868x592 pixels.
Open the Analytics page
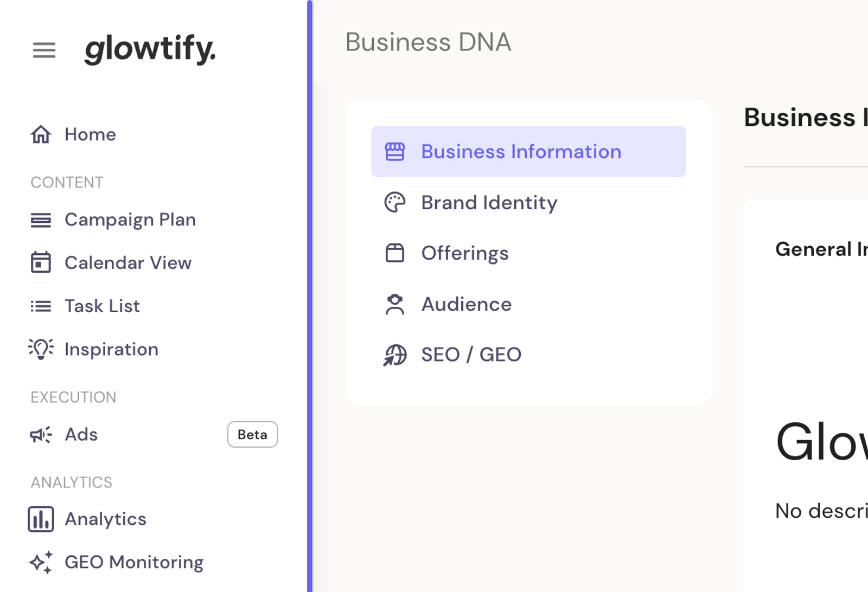tap(106, 519)
